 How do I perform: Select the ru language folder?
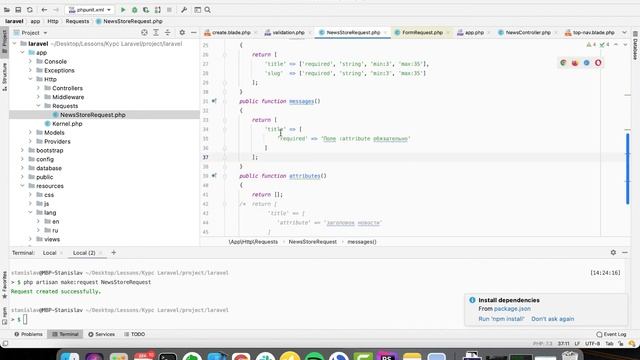tap(55, 231)
